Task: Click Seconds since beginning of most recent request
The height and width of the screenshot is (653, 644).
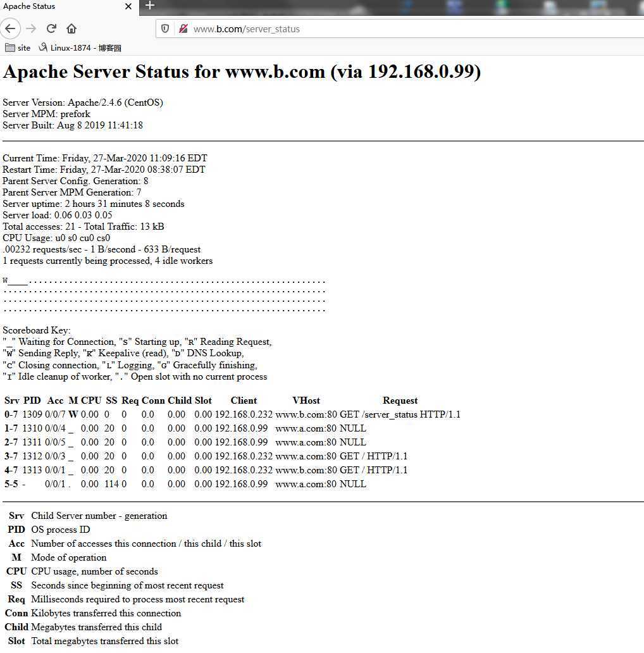Action: click(x=127, y=585)
